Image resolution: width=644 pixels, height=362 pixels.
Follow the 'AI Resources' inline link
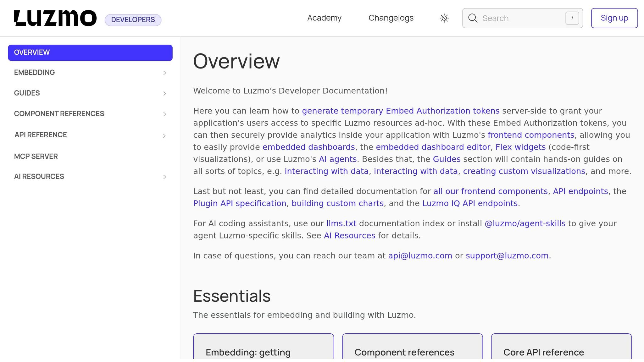tap(349, 236)
